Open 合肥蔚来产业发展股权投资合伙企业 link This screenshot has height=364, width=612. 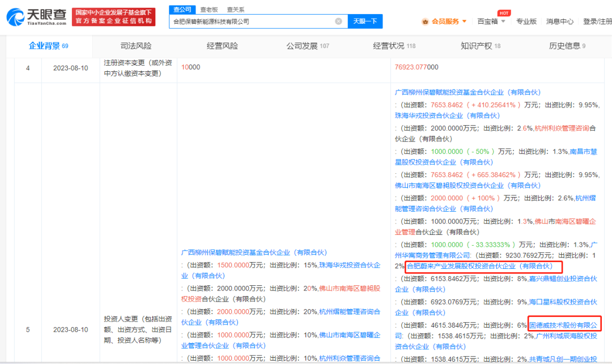pyautogui.click(x=479, y=266)
